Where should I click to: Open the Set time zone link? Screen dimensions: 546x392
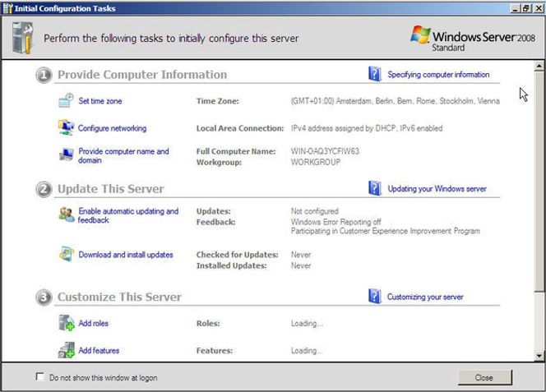click(x=100, y=101)
